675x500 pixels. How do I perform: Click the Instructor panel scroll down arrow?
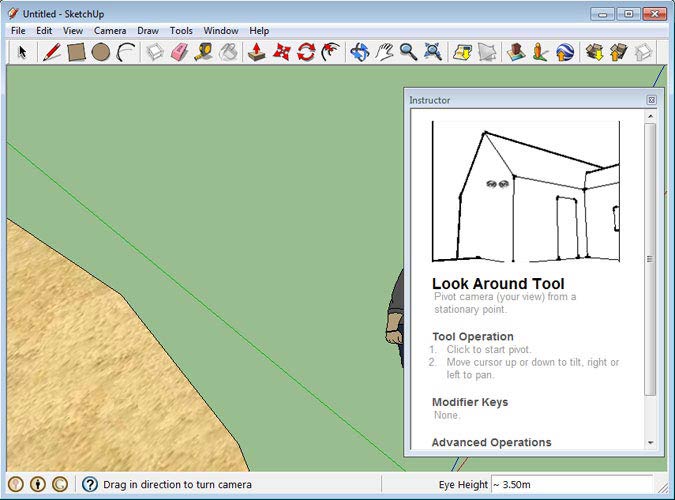coord(651,441)
